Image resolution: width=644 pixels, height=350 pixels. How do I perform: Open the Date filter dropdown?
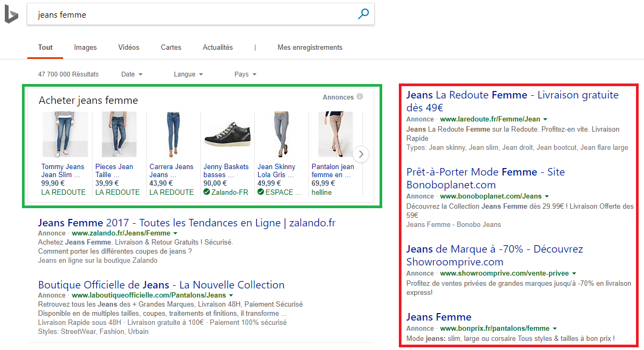tap(132, 74)
